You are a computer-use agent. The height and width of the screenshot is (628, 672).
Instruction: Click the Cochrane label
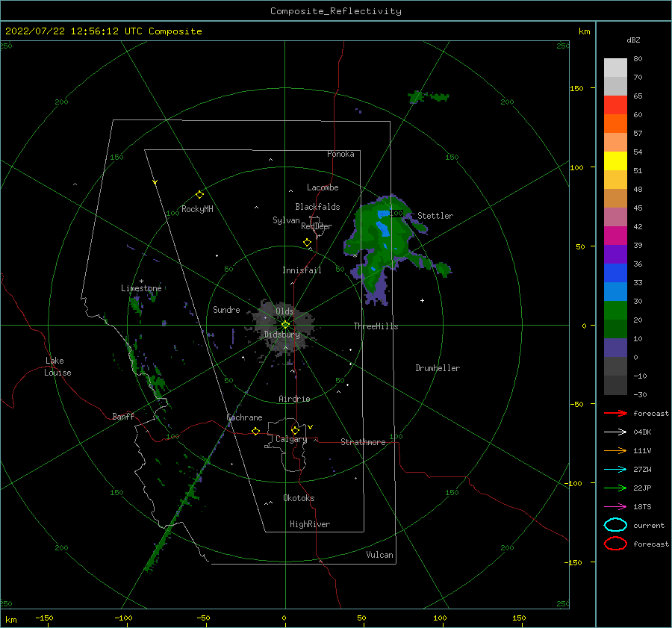click(x=244, y=417)
